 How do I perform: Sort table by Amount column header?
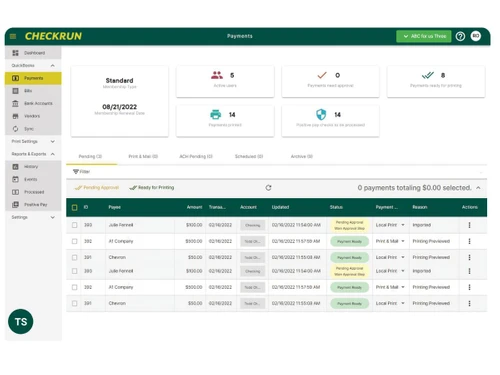[x=194, y=207]
